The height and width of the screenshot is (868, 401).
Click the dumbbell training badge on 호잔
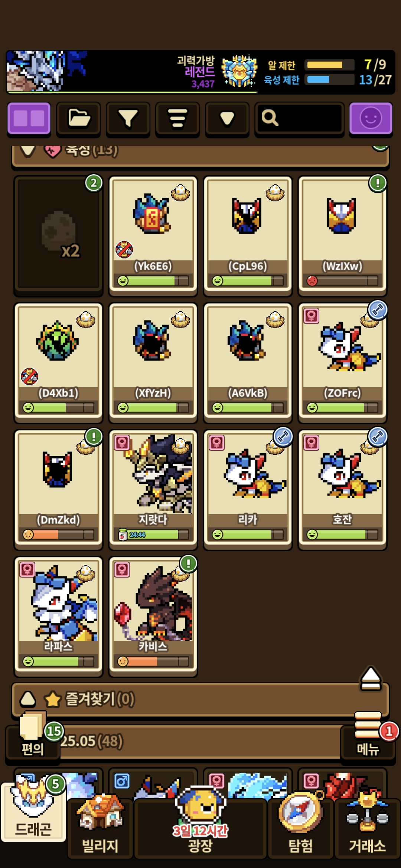point(378,437)
